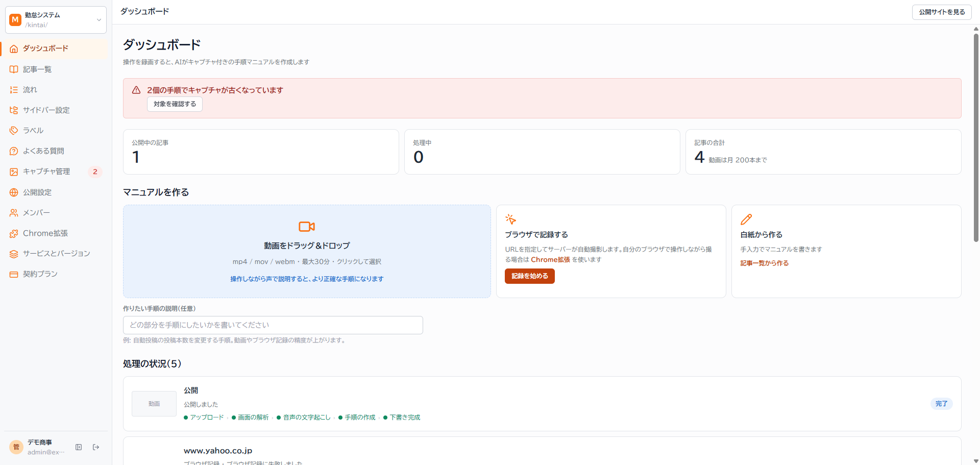Click the logout icon at sidebar bottom
This screenshot has width=980, height=465.
[96, 447]
